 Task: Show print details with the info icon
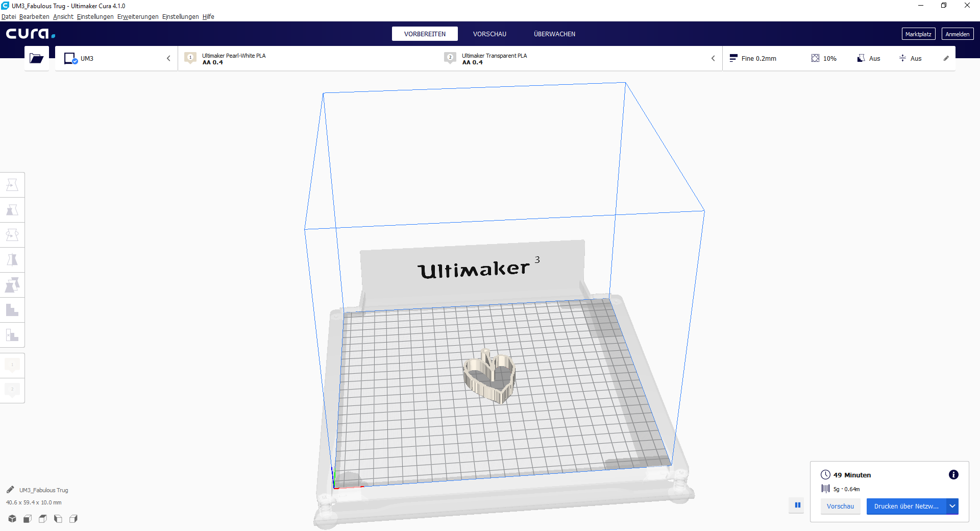953,475
